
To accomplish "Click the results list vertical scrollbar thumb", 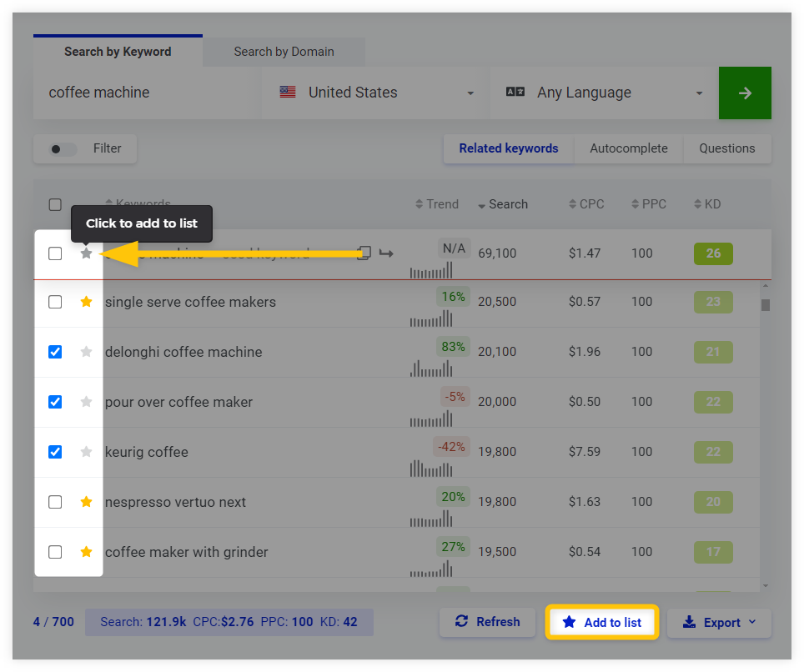I will click(x=766, y=304).
